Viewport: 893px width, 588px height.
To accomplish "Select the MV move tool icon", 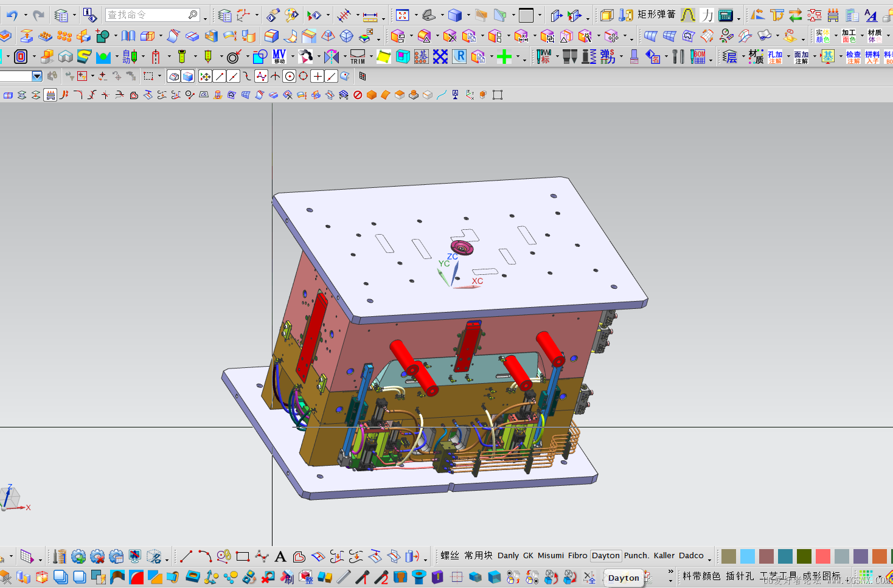I will pos(279,57).
